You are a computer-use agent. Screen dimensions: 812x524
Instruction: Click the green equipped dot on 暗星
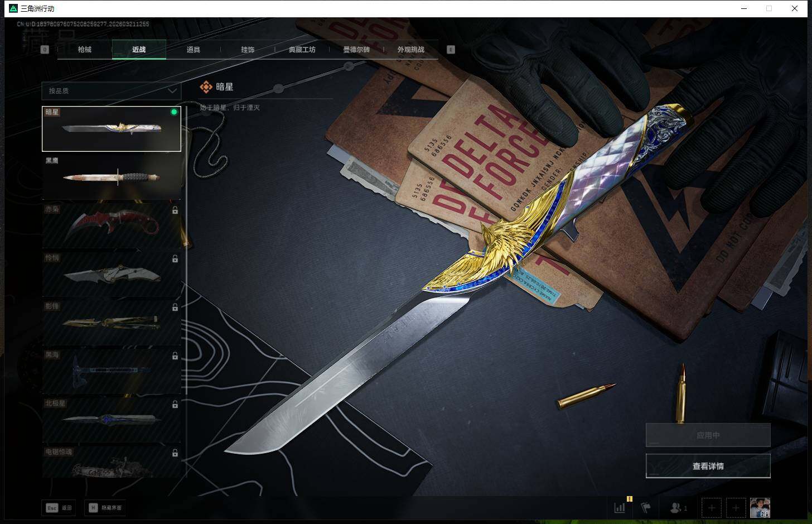pyautogui.click(x=174, y=112)
